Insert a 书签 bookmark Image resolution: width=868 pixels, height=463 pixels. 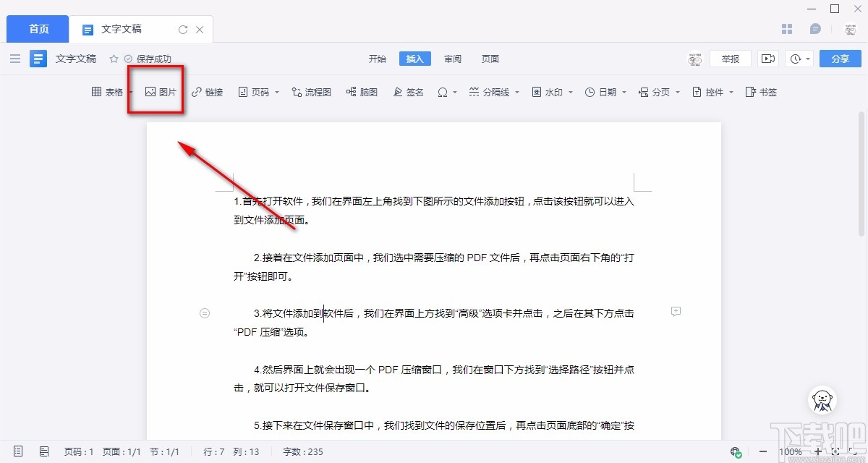click(x=761, y=91)
